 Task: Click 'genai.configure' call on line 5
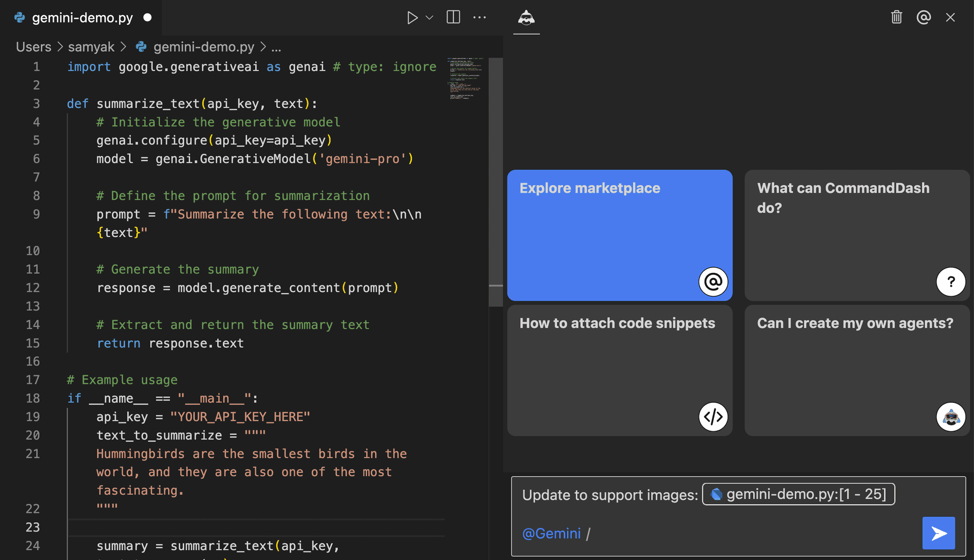pyautogui.click(x=152, y=141)
